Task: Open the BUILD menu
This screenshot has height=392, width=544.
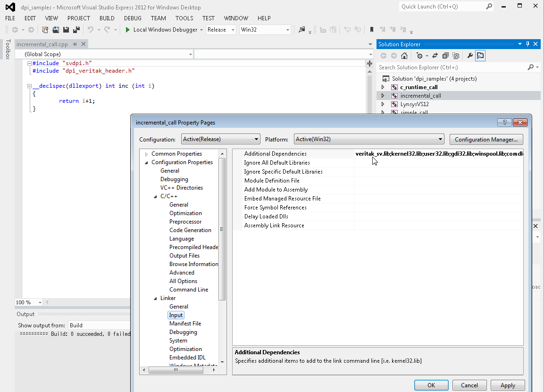Action: tap(107, 18)
